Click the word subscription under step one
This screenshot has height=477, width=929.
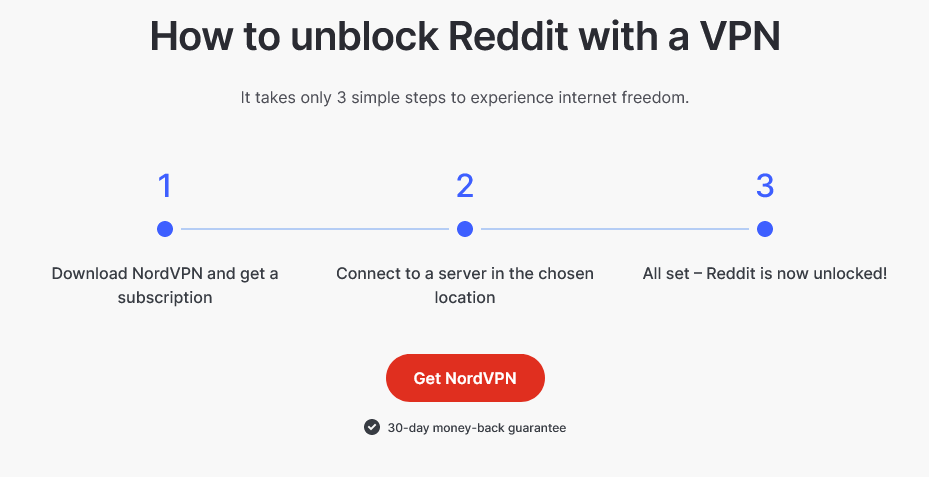(165, 297)
